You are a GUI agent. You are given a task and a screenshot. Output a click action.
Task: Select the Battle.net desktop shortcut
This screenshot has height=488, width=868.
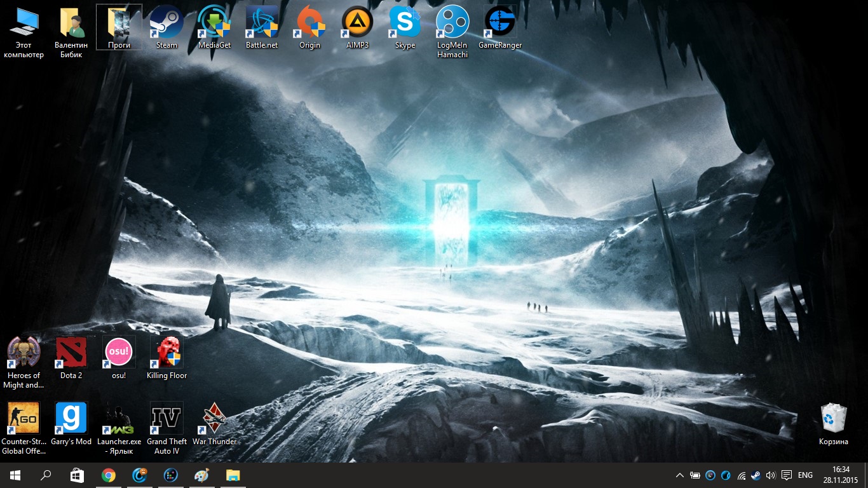point(262,27)
